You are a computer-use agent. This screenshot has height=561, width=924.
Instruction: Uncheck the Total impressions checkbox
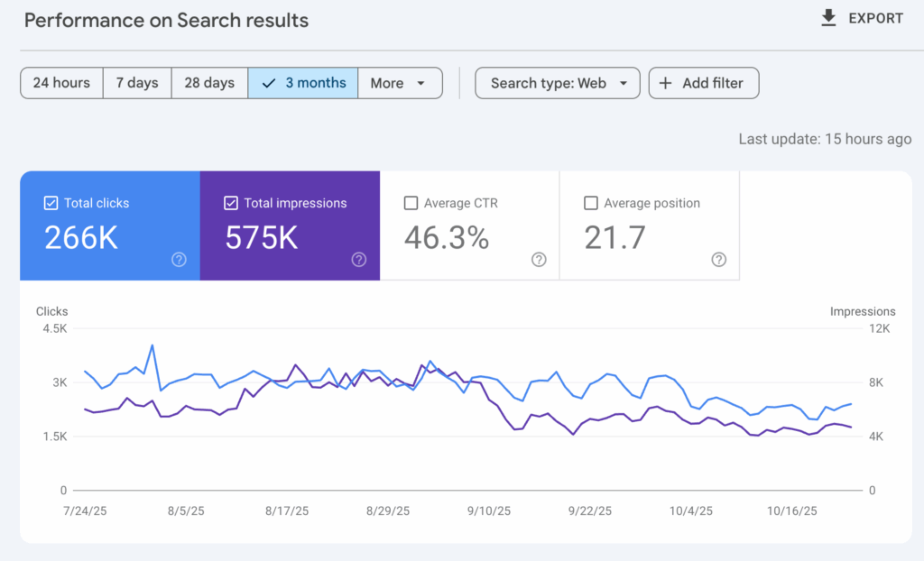click(x=231, y=203)
